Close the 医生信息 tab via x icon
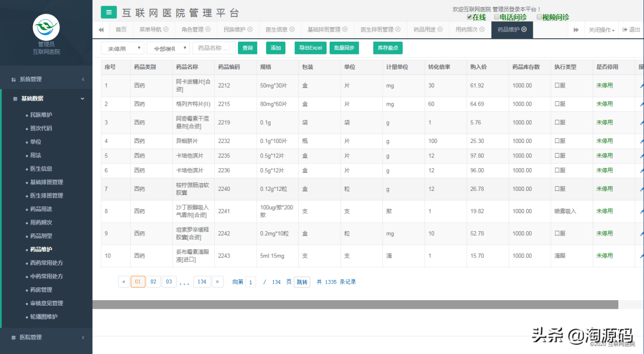644x354 pixels. coord(292,30)
